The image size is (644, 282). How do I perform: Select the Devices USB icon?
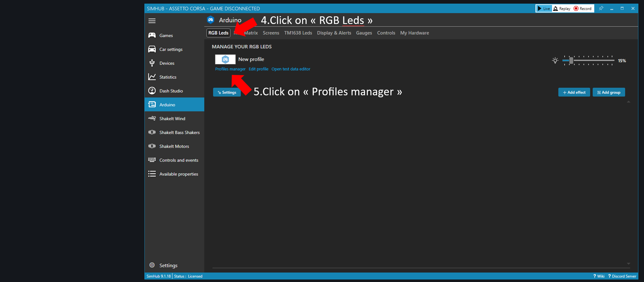coord(152,63)
